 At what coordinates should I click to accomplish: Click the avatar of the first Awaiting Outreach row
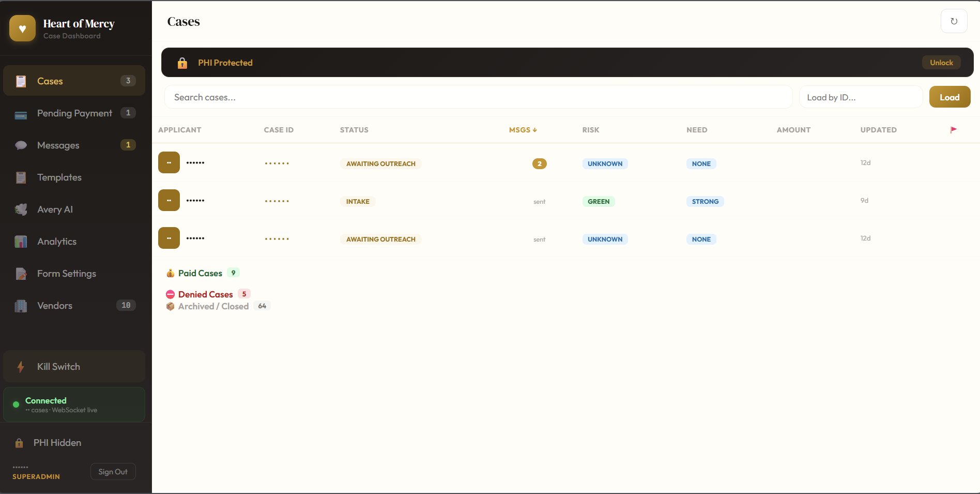[x=169, y=162]
